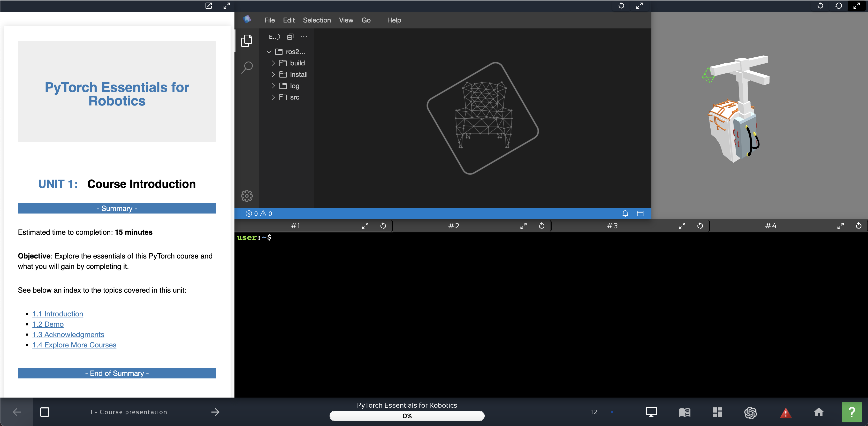Restart terminal #1
This screenshot has width=868, height=426.
pyautogui.click(x=383, y=226)
